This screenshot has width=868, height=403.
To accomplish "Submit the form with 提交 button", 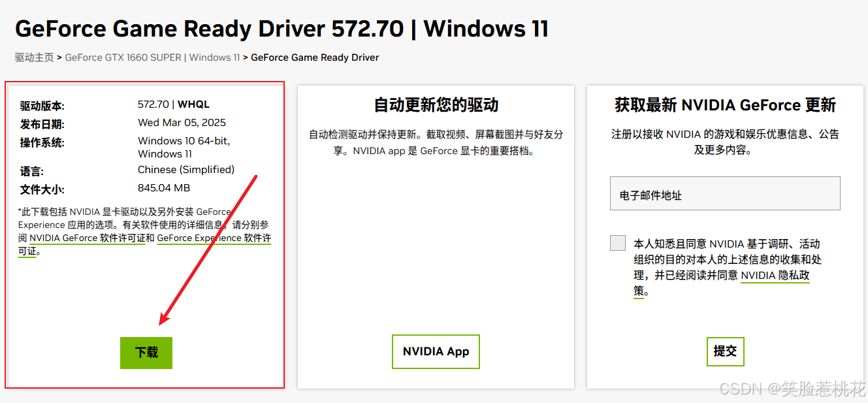I will (725, 351).
